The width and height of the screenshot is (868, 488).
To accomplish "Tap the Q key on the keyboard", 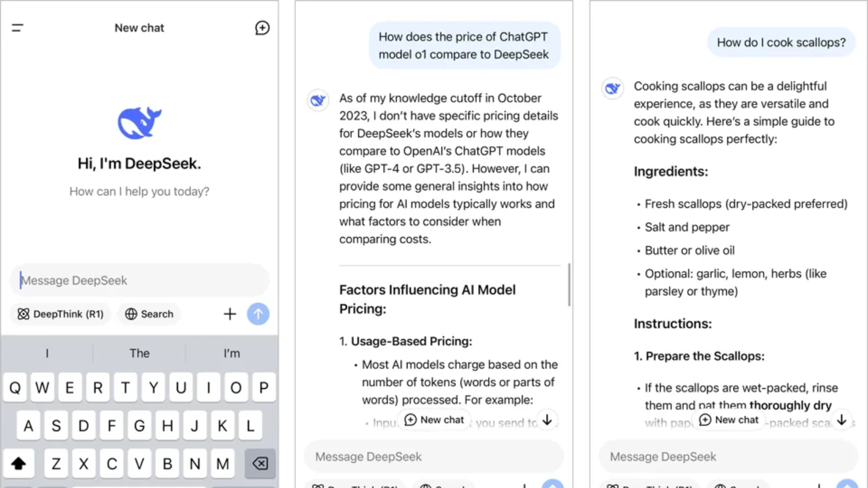I will point(15,388).
